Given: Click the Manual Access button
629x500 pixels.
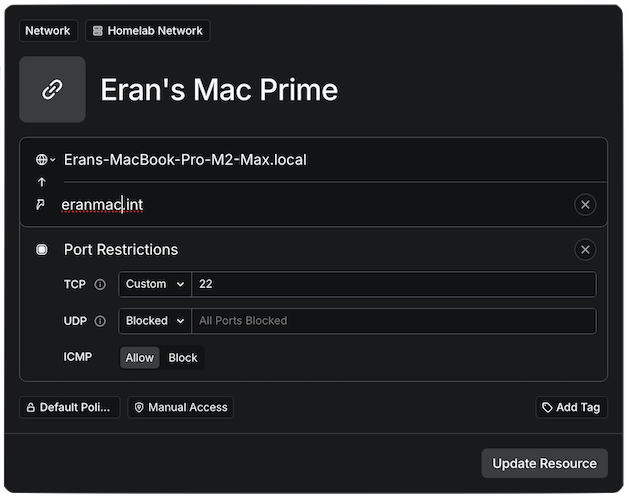Looking at the screenshot, I should click(181, 408).
